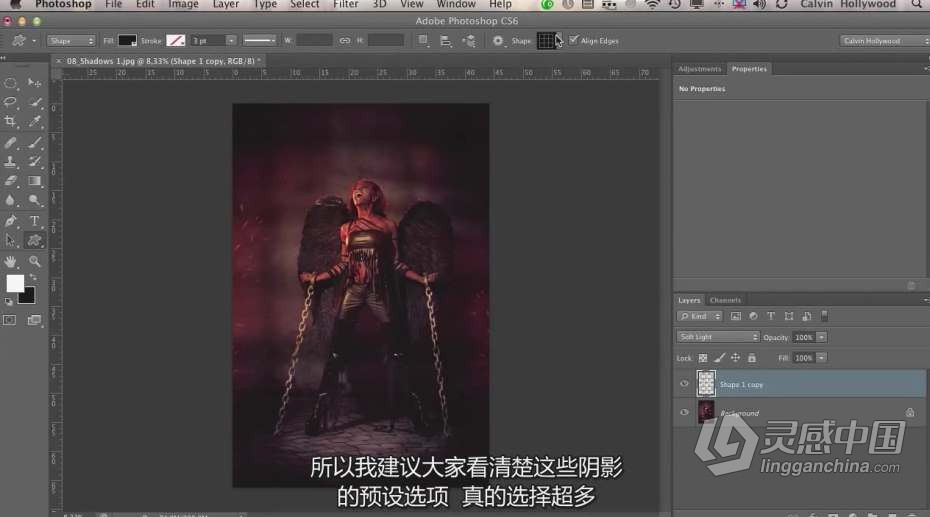Open the Fill slider dropdown
The width and height of the screenshot is (930, 517).
click(821, 358)
